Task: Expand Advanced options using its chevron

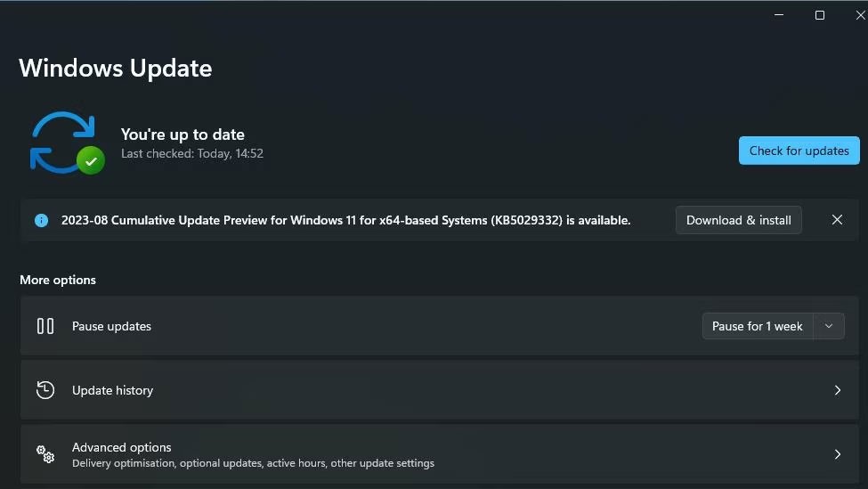Action: (x=837, y=454)
